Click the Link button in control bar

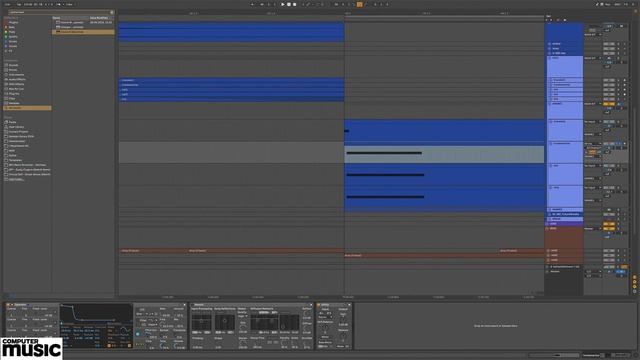[x=7, y=4]
